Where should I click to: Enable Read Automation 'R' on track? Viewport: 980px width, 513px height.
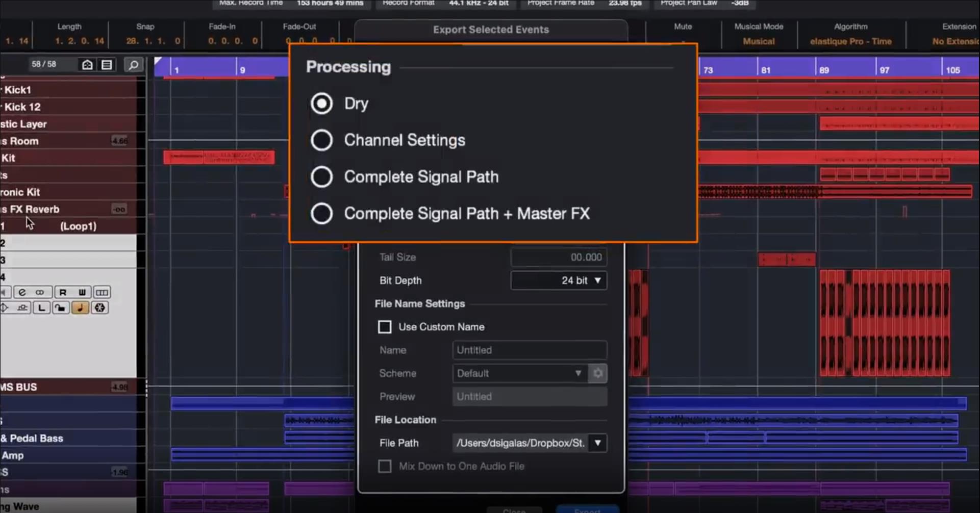click(x=63, y=292)
